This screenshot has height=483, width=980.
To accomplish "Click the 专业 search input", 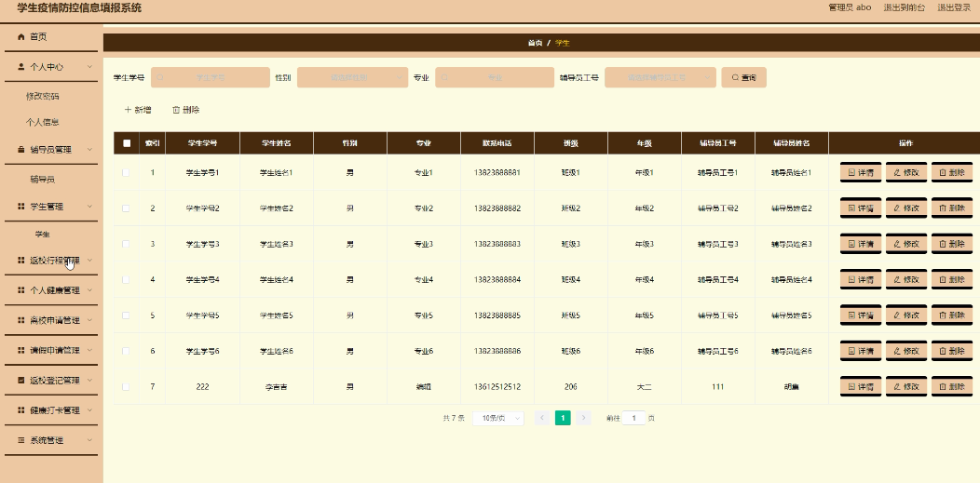I will [x=495, y=77].
